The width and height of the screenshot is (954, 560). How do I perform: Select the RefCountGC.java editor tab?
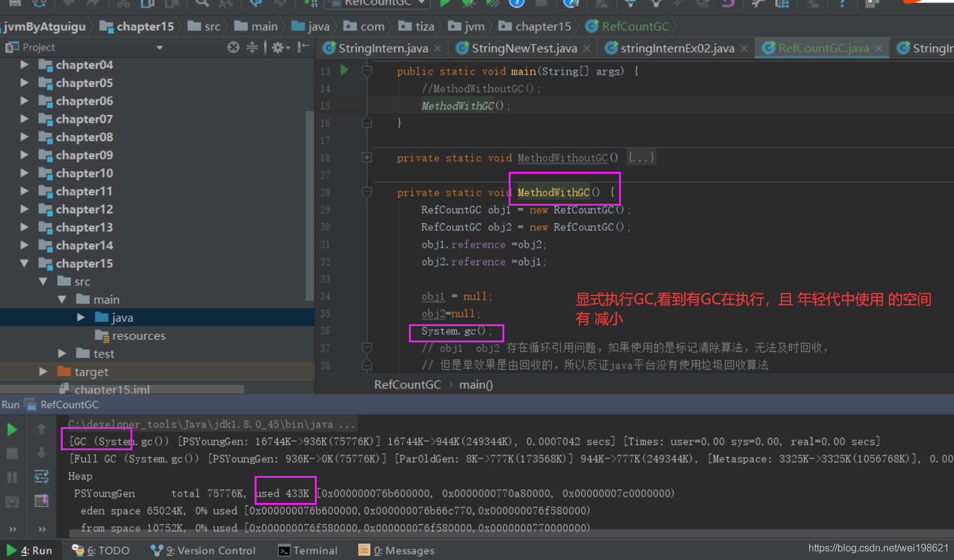click(823, 48)
